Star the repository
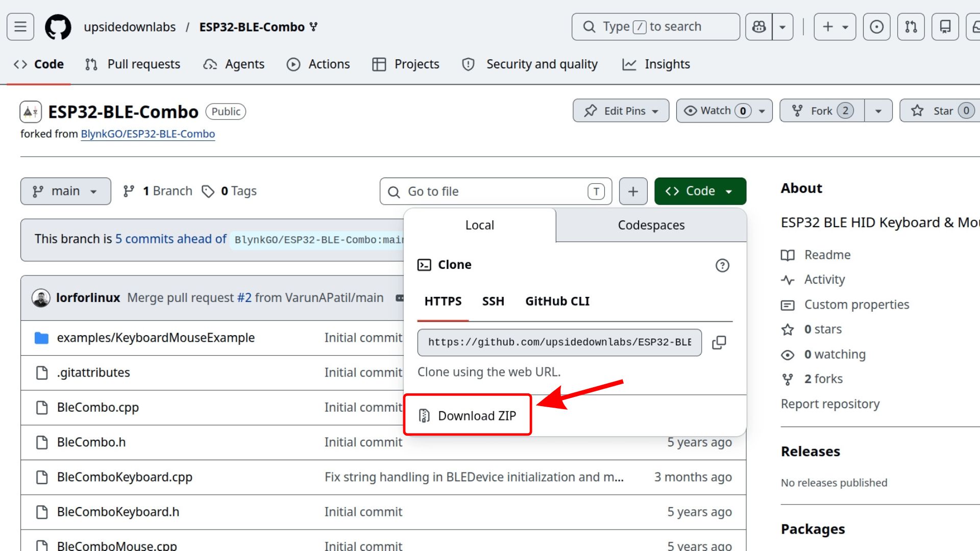Viewport: 980px width, 551px height. tap(940, 111)
